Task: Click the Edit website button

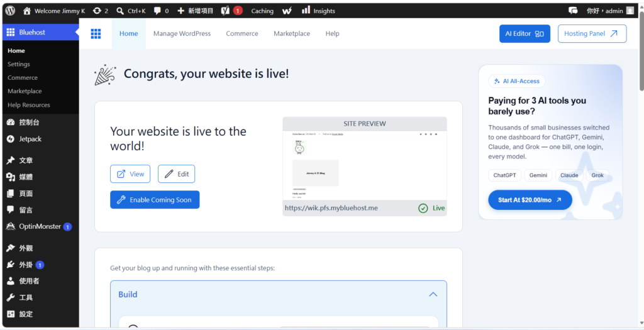Action: [177, 174]
